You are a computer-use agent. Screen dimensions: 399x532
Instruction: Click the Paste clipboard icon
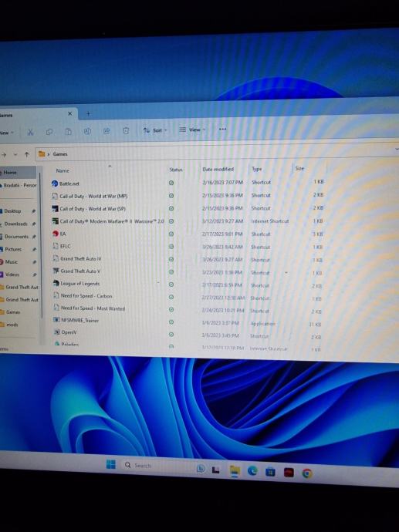[68, 132]
